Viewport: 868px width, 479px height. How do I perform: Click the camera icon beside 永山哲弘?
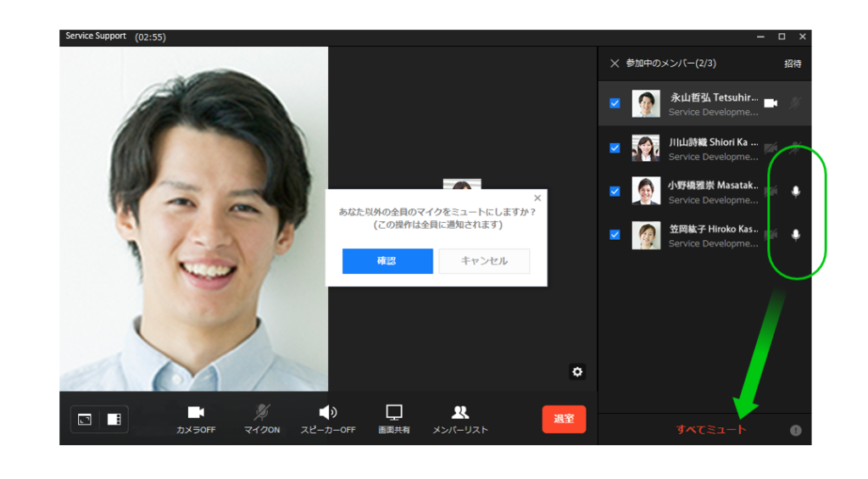click(x=771, y=103)
